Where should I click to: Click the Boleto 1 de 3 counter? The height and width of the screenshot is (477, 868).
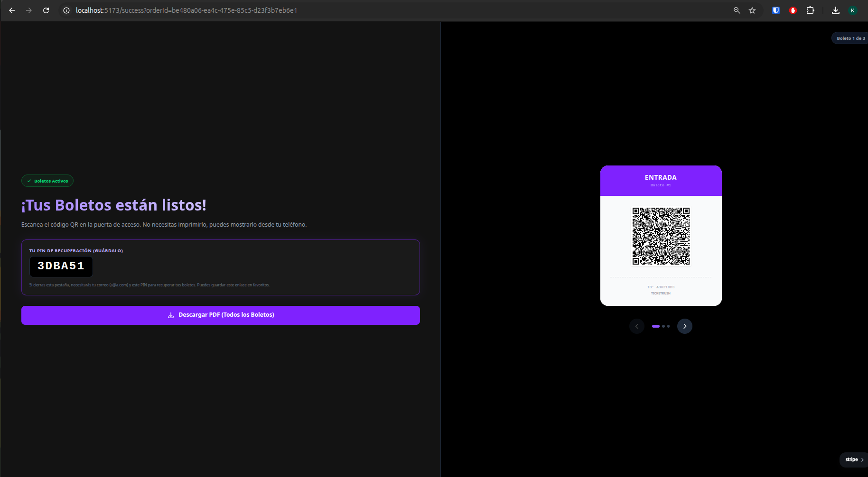pos(850,38)
